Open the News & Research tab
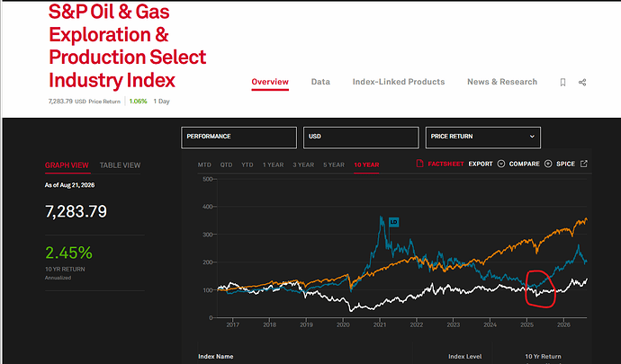The height and width of the screenshot is (364, 621). [502, 82]
